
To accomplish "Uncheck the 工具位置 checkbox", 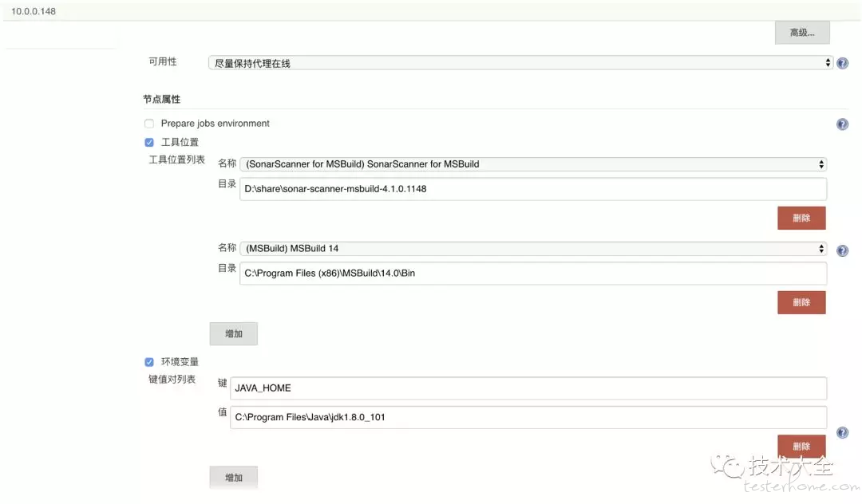I will click(x=149, y=143).
